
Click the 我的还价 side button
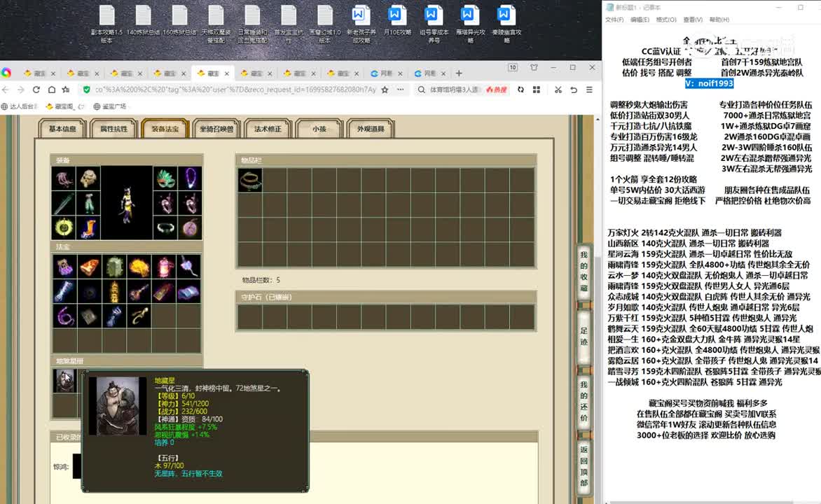pyautogui.click(x=584, y=401)
